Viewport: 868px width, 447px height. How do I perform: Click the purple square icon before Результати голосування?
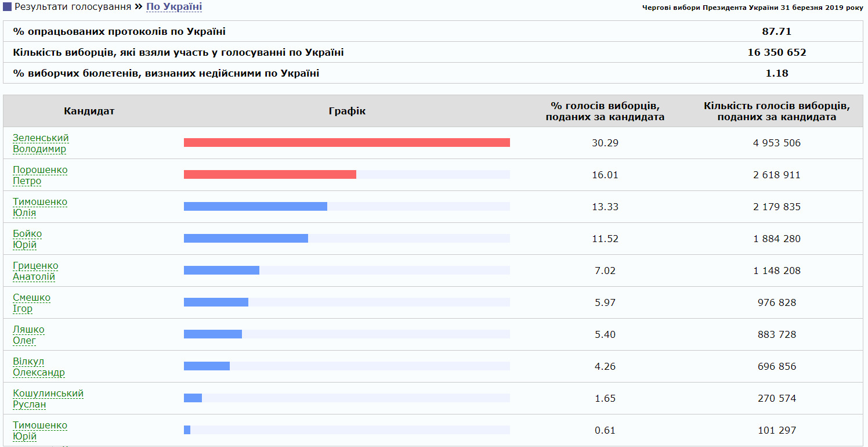click(7, 8)
